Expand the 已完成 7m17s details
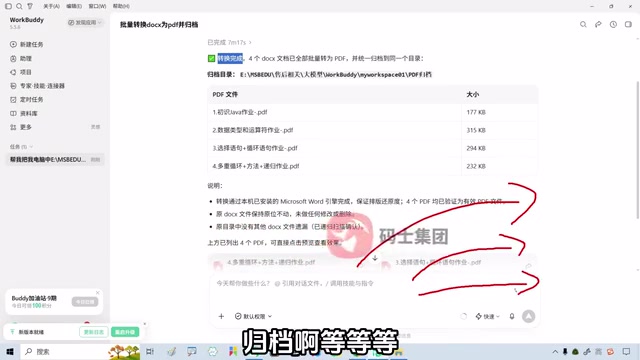 [229, 42]
